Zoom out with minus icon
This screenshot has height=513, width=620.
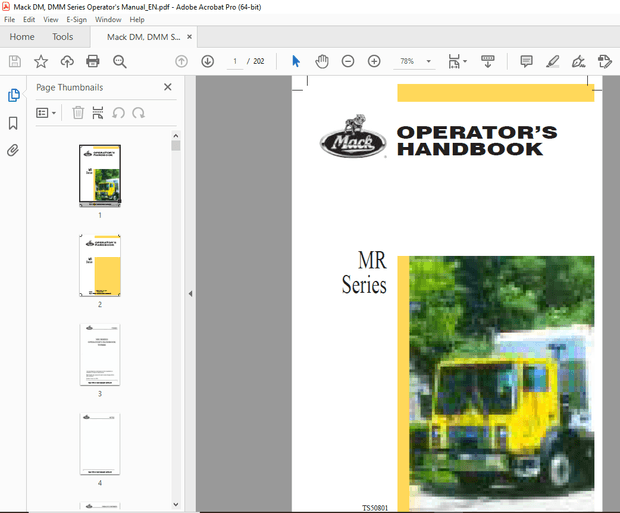click(348, 61)
